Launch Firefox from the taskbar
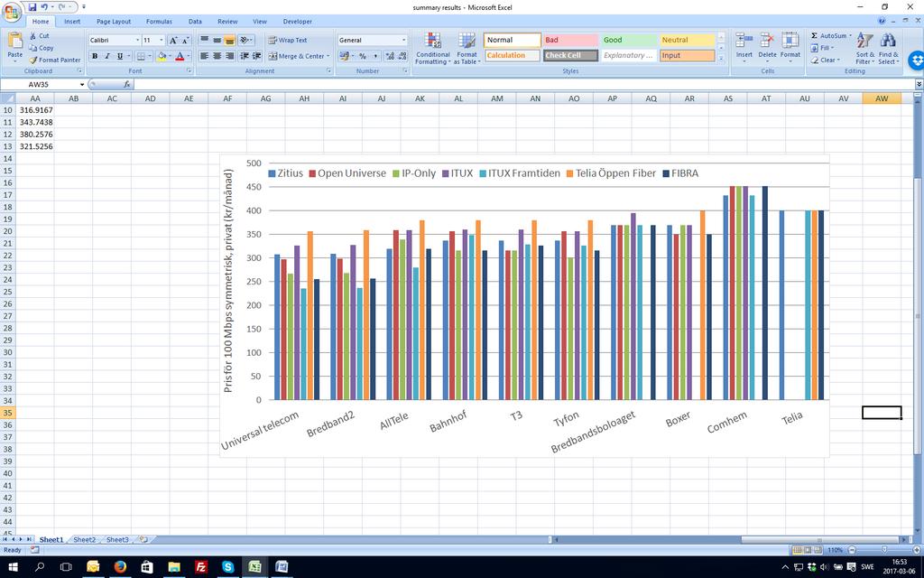The width and height of the screenshot is (924, 578). [x=120, y=567]
